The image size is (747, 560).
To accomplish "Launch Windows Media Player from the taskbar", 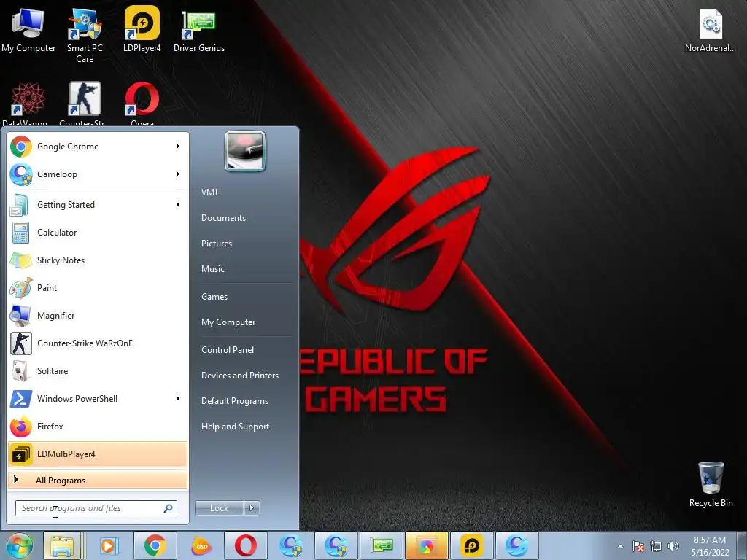I will click(109, 545).
